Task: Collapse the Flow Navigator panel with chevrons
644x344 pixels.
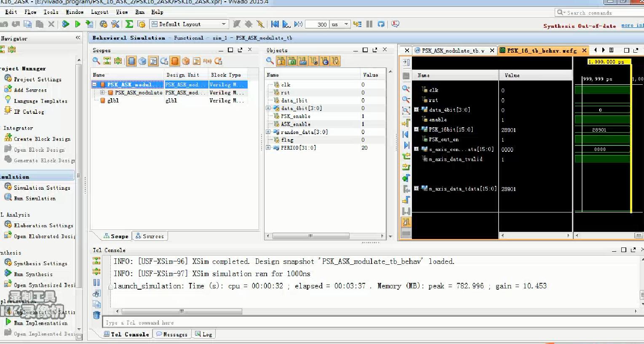Action: (78, 38)
